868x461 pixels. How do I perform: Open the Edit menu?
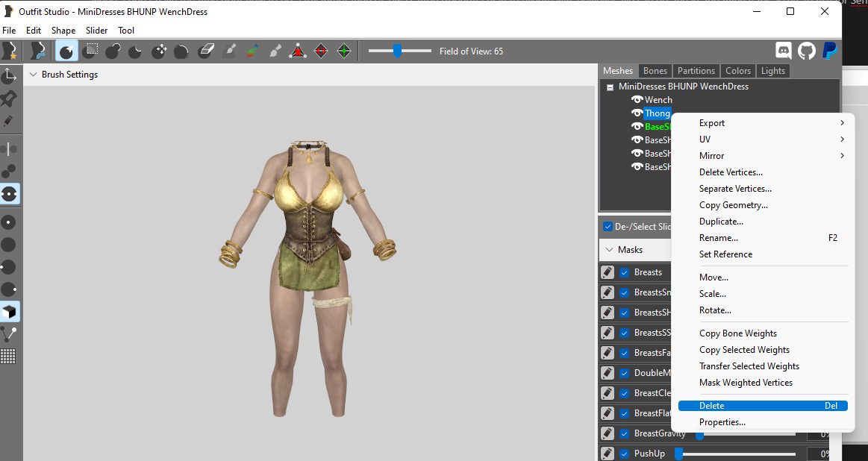point(34,31)
